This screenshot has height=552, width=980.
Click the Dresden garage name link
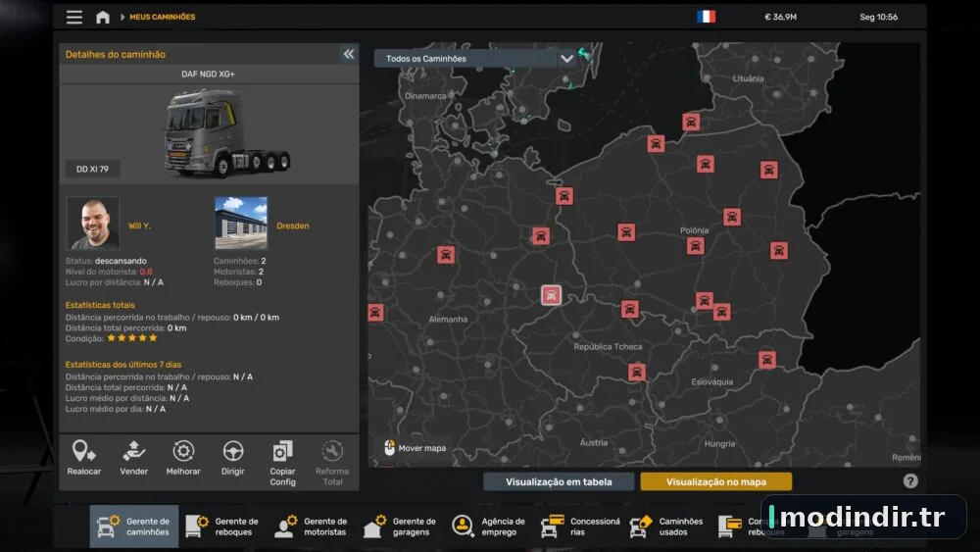point(292,226)
